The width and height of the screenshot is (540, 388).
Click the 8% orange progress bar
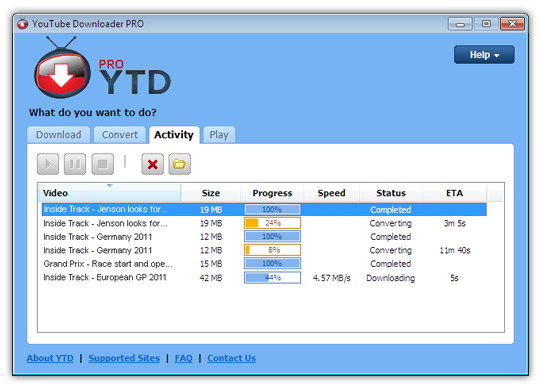click(x=272, y=250)
